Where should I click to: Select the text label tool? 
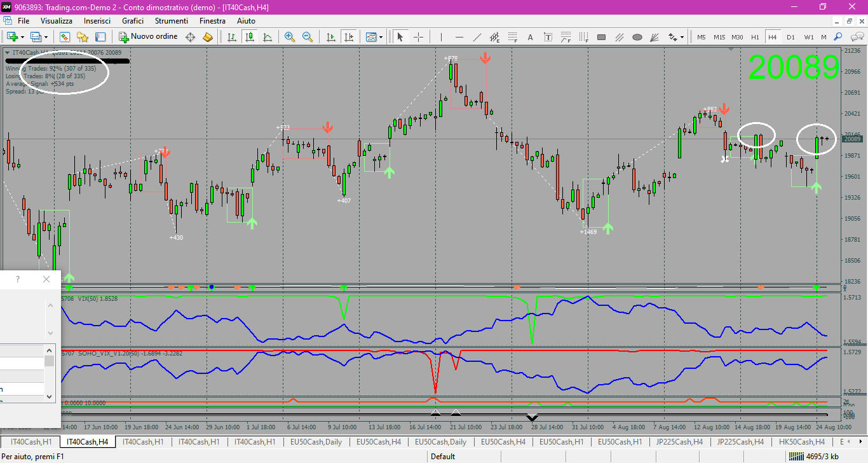[x=548, y=37]
